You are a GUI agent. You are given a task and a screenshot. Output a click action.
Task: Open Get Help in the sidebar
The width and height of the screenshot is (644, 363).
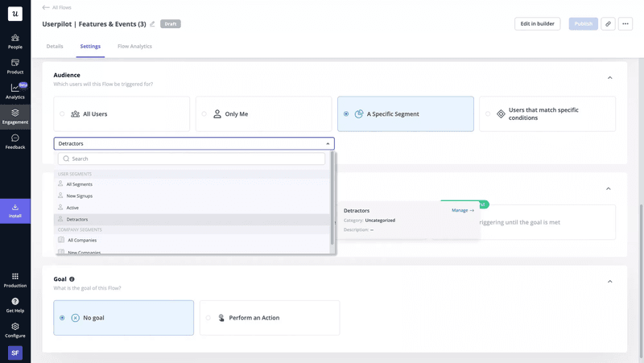[x=15, y=305]
